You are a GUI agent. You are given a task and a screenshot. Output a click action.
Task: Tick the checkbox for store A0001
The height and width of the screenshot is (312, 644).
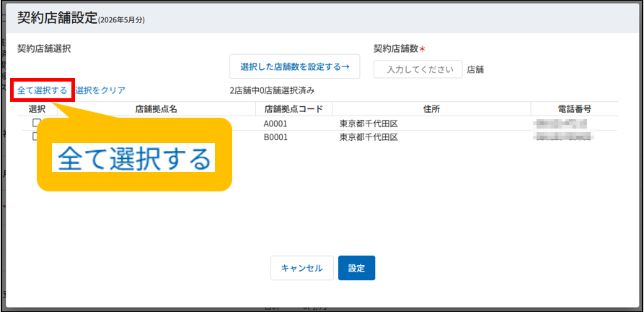[x=36, y=123]
